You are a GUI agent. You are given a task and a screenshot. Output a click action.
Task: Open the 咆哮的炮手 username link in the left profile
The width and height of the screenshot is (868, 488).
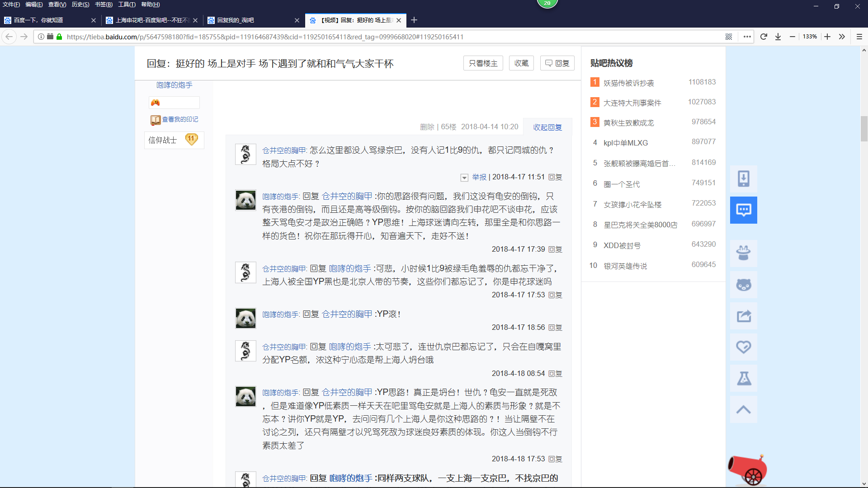(x=175, y=85)
